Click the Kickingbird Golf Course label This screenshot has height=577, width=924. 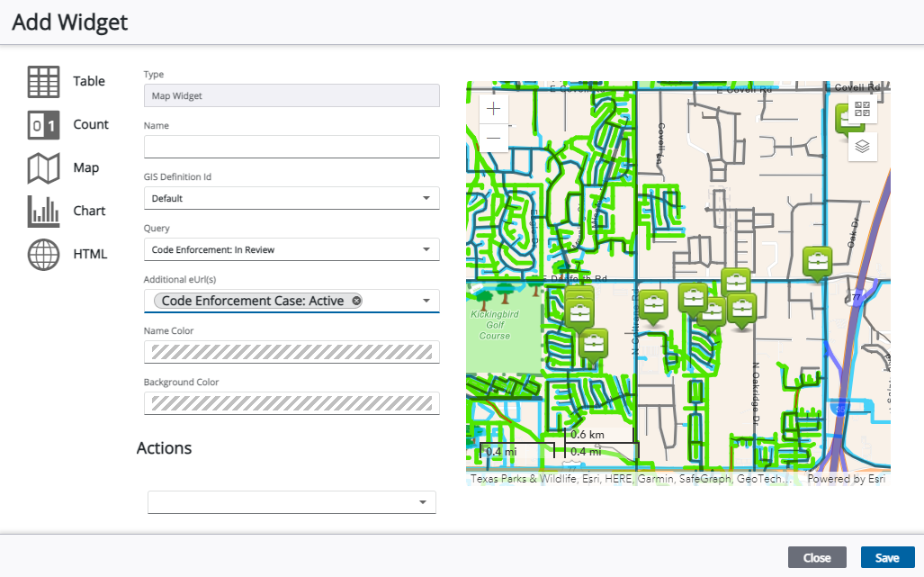[x=495, y=325]
